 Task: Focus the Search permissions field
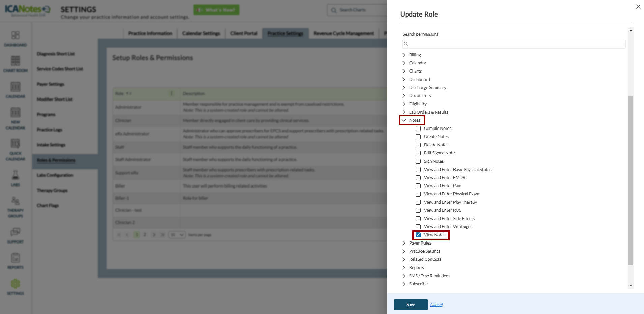click(514, 44)
